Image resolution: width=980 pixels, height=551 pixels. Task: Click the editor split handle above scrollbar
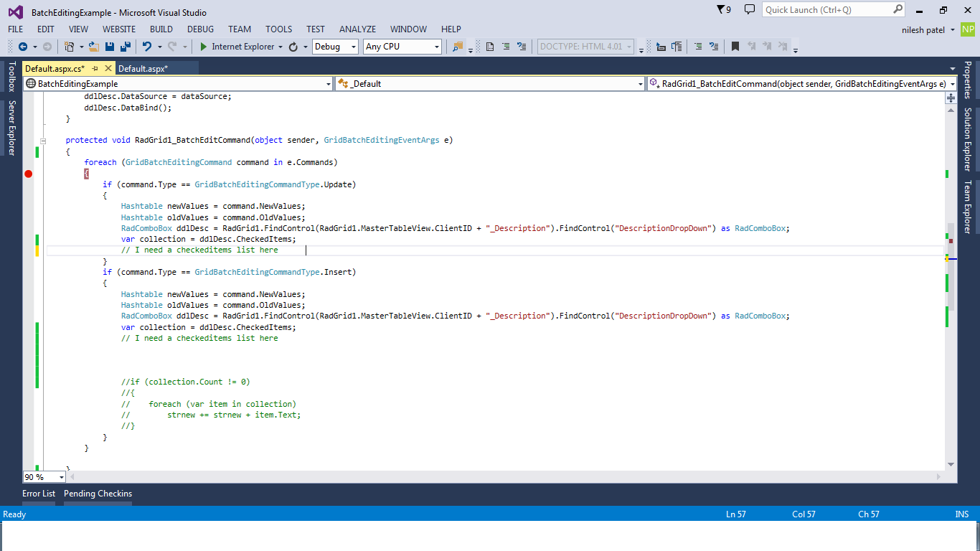click(951, 98)
